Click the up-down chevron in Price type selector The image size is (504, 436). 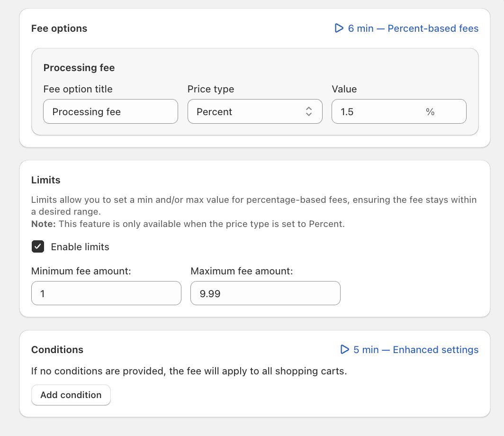[309, 111]
